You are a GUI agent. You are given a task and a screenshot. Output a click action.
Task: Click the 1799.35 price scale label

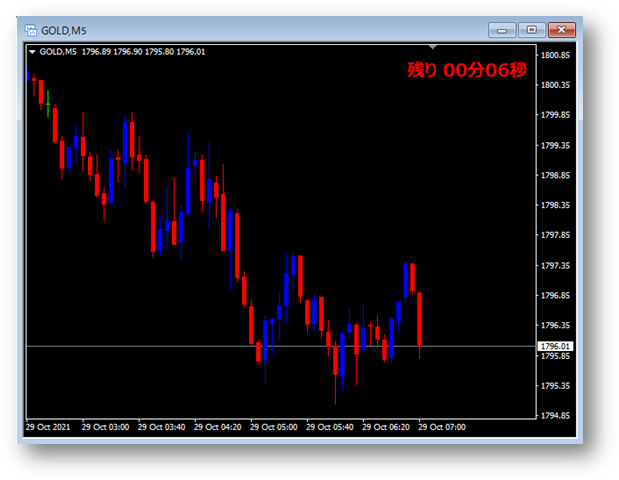(x=555, y=146)
